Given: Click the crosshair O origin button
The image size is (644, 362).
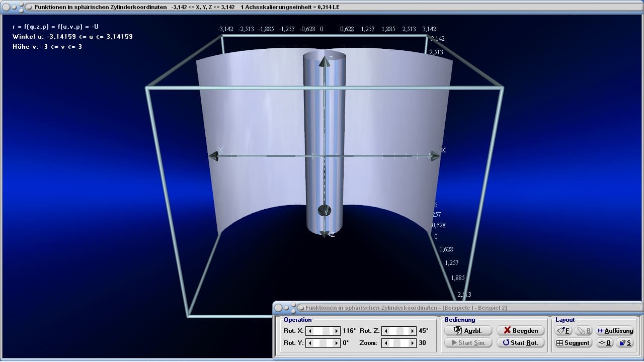Looking at the screenshot, I should [x=605, y=342].
